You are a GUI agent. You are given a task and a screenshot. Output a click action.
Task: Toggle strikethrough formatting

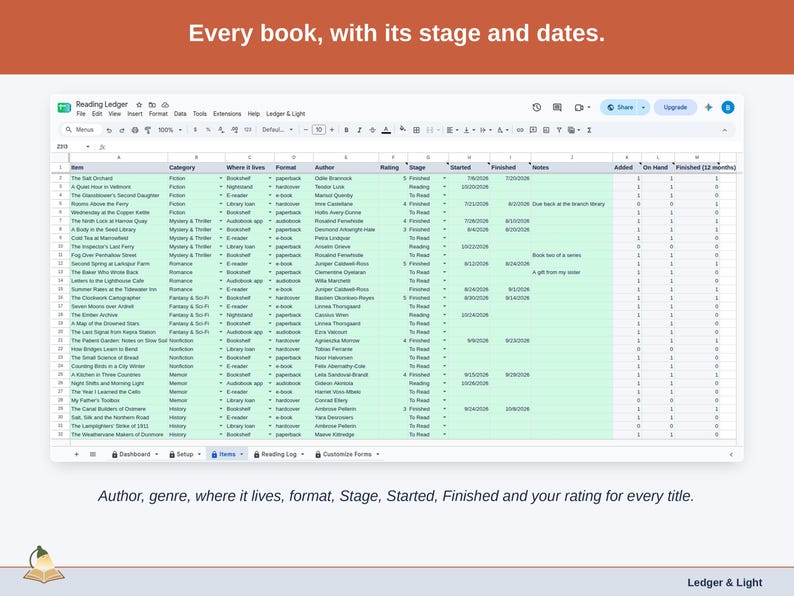pos(372,130)
